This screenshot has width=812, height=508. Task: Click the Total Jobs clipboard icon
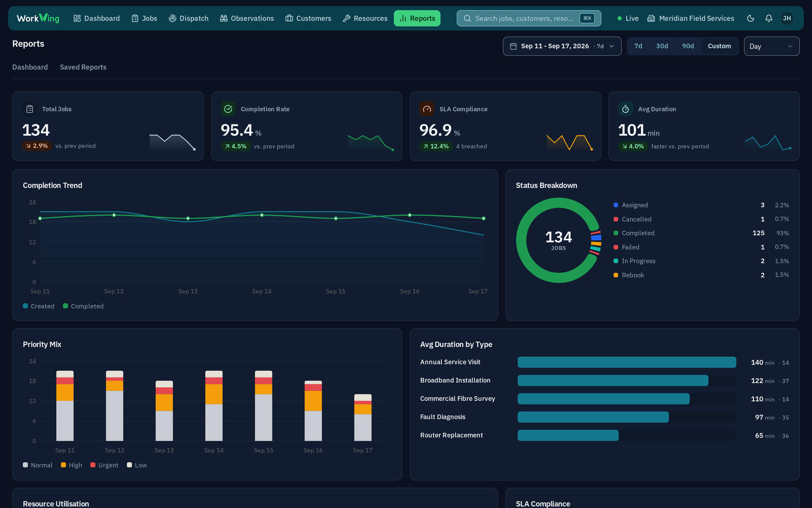[30, 109]
